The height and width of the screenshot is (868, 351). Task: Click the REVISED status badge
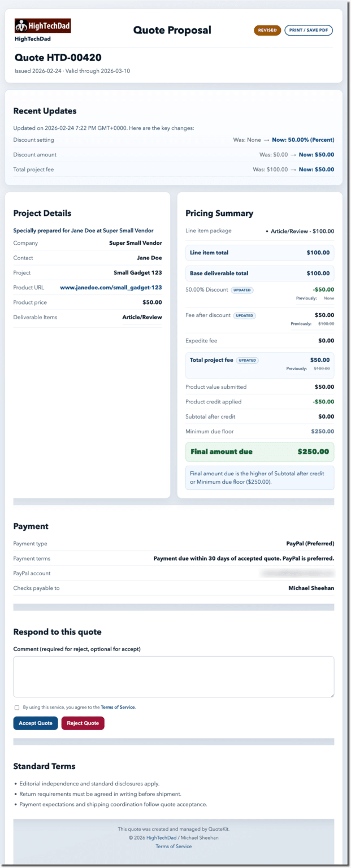click(x=267, y=30)
